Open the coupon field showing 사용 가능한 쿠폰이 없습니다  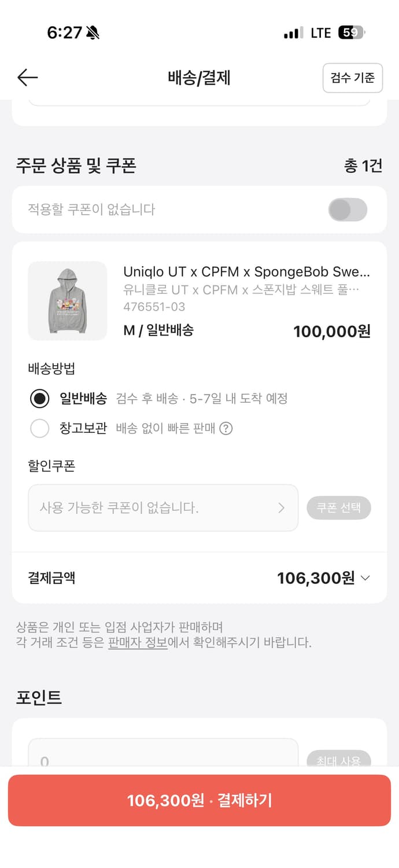(162, 507)
